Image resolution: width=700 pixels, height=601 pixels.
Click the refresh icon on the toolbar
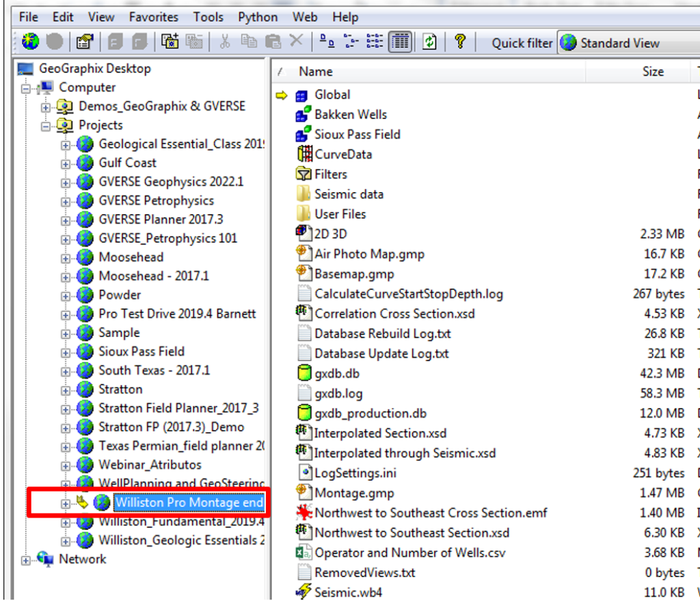click(x=428, y=41)
